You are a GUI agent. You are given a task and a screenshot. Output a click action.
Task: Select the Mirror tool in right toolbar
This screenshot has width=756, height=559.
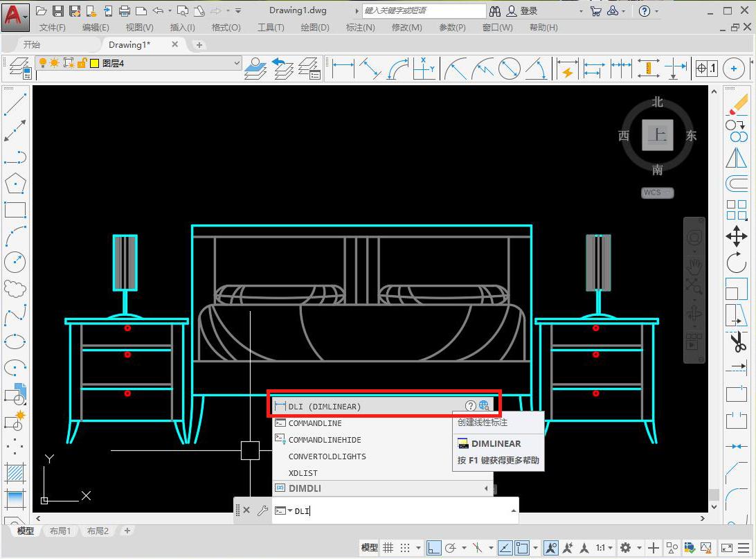[736, 157]
